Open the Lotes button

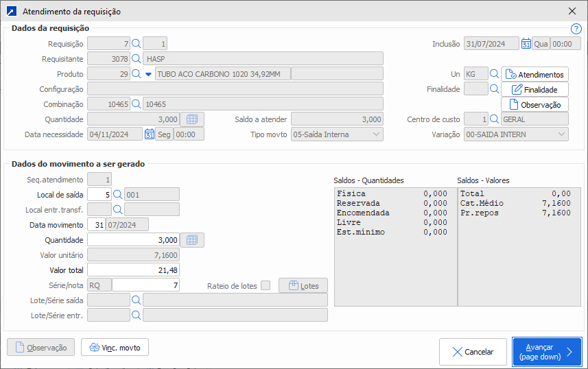pos(303,285)
